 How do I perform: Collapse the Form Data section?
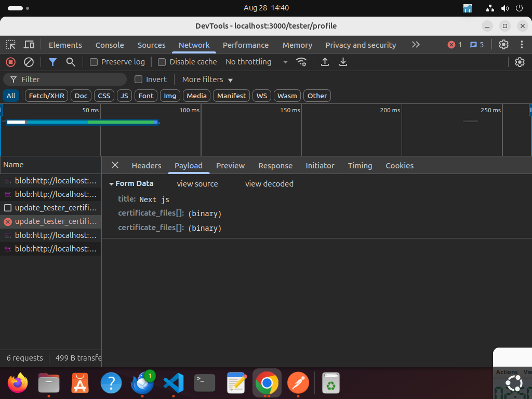[x=112, y=184]
